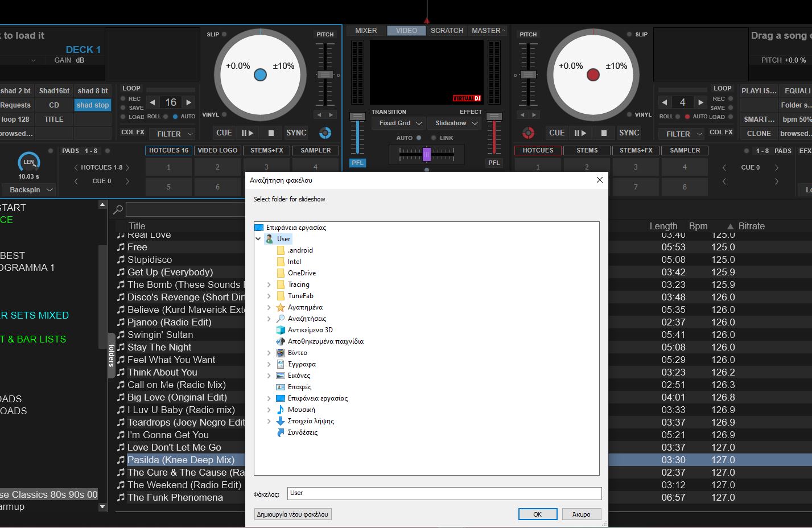This screenshot has height=528, width=812.
Task: Click the search magnifier icon in the browser
Action: (118, 209)
